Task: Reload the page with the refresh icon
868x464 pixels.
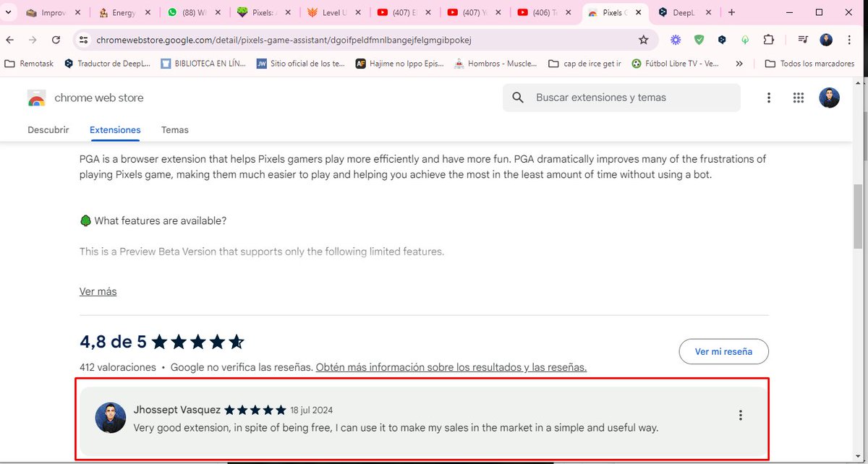Action: (56, 40)
